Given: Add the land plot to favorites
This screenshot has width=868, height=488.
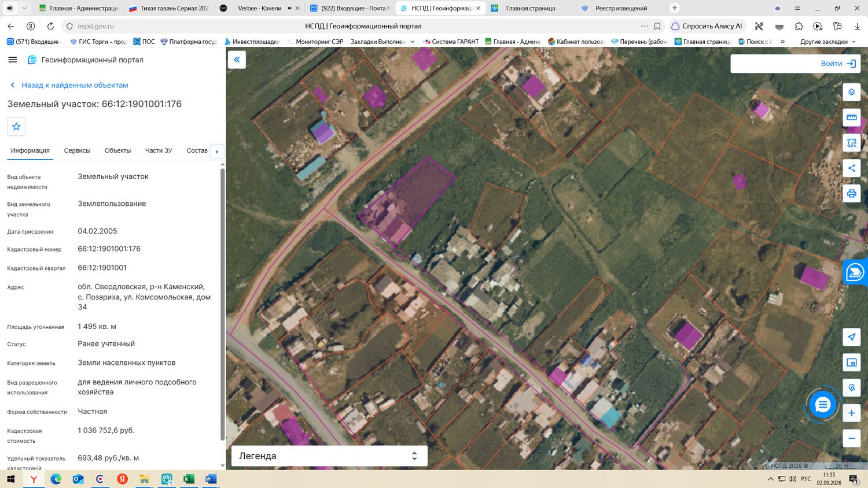Looking at the screenshot, I should (x=16, y=127).
